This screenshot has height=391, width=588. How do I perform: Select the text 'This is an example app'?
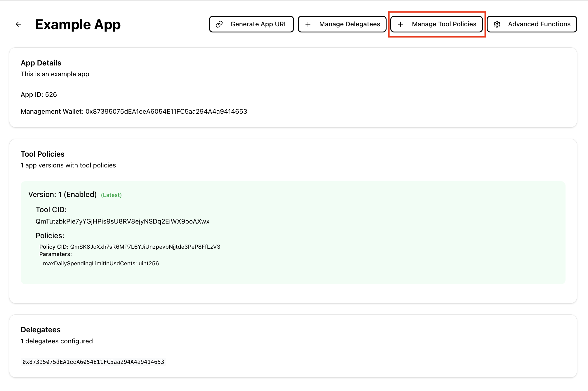point(55,74)
